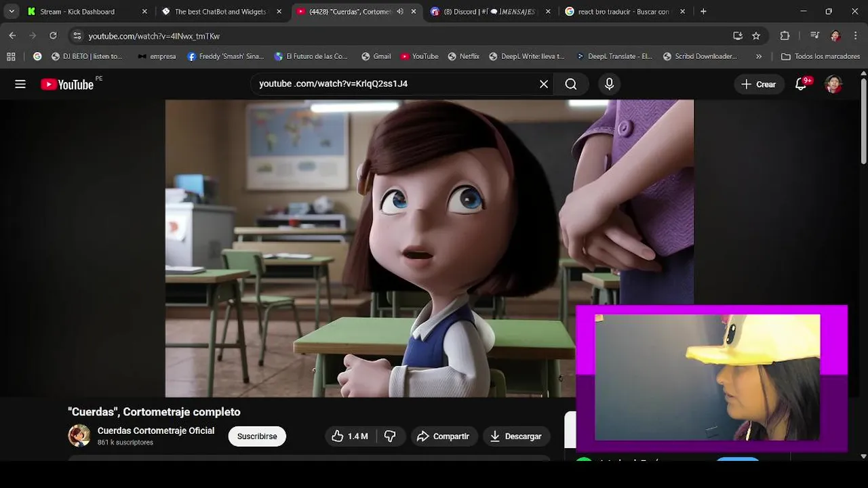Switch to The best ChatBot and Widgets tab
Screen dimensions: 868x488
coord(220,12)
